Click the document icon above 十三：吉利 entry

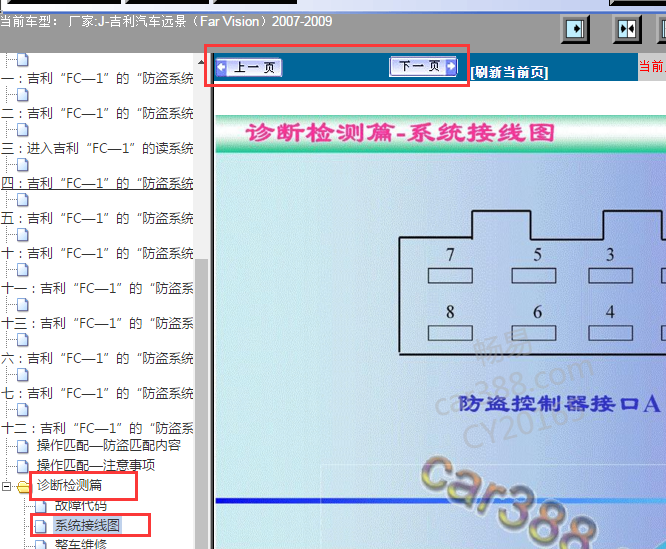(23, 305)
